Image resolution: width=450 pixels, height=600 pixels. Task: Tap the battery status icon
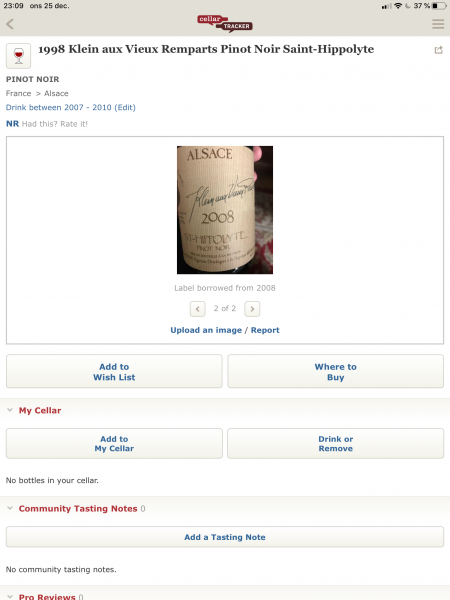[440, 6]
